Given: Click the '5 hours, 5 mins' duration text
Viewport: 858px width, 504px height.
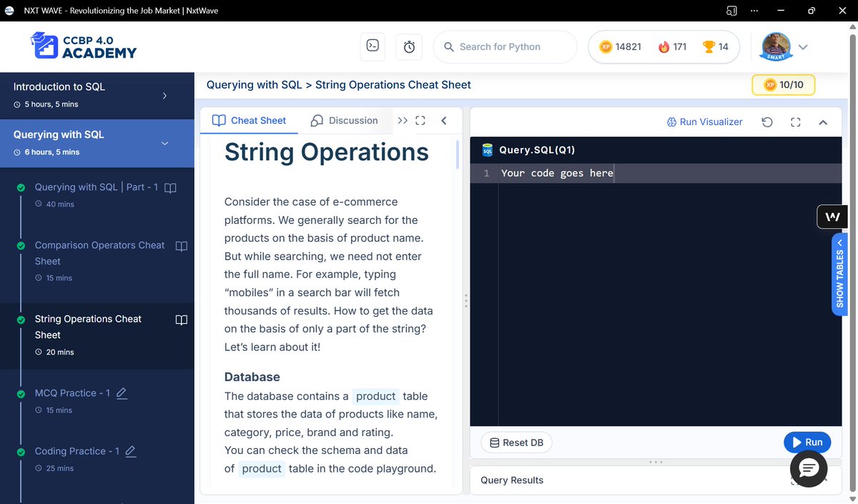Looking at the screenshot, I should tap(51, 104).
